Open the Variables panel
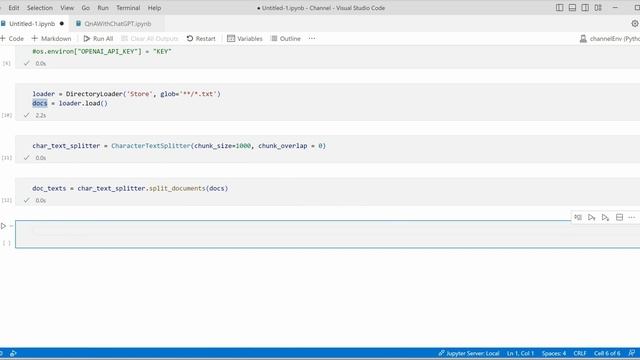Viewport: 640px width, 360px height. [x=245, y=38]
